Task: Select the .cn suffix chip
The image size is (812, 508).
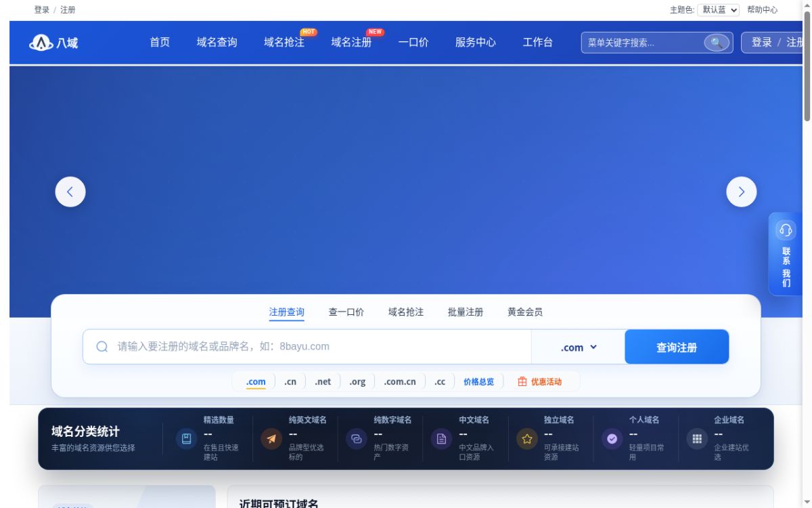Action: click(x=290, y=382)
